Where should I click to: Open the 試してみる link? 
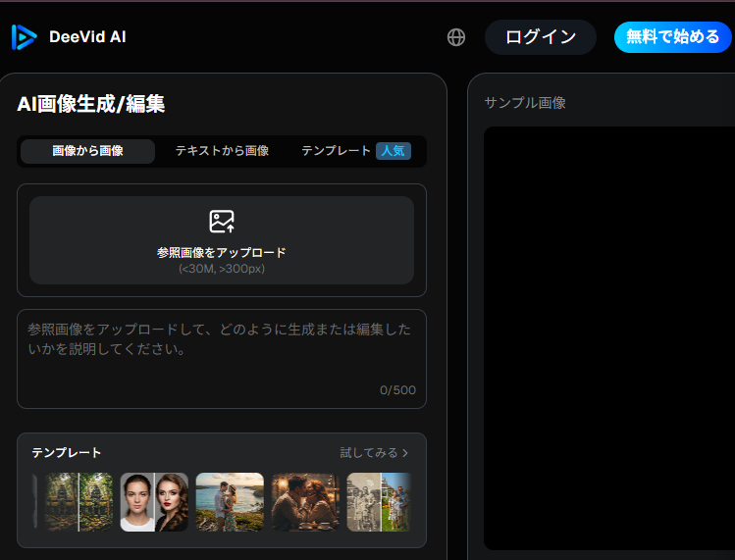pyautogui.click(x=369, y=453)
